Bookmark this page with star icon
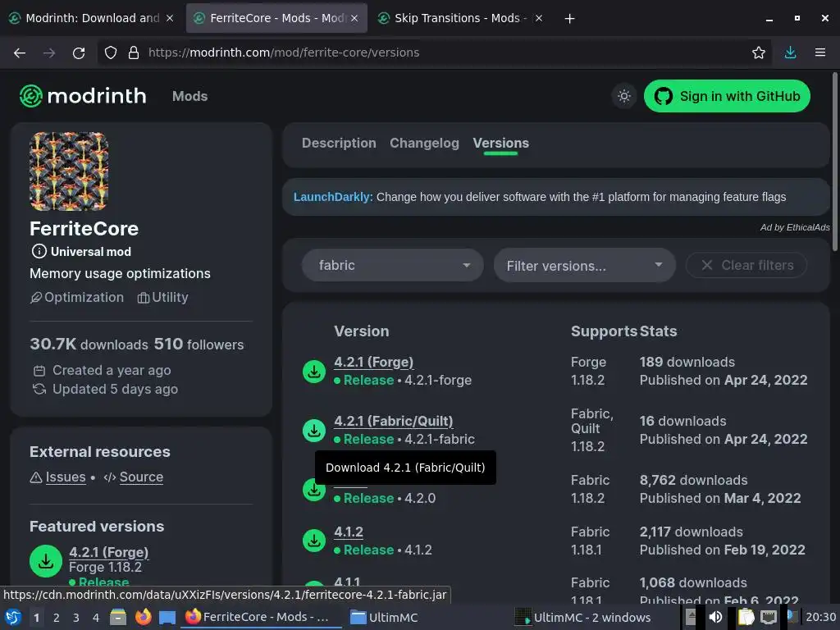 coord(758,52)
